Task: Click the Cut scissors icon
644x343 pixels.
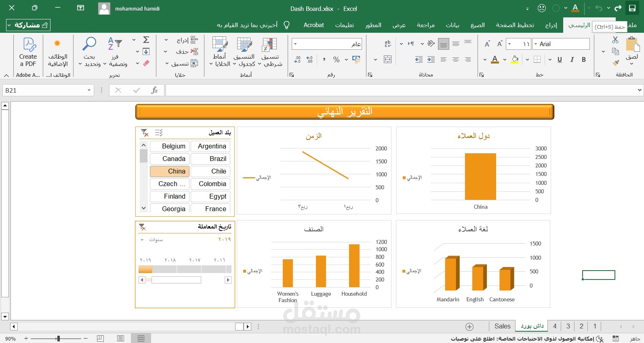Action: pos(615,40)
